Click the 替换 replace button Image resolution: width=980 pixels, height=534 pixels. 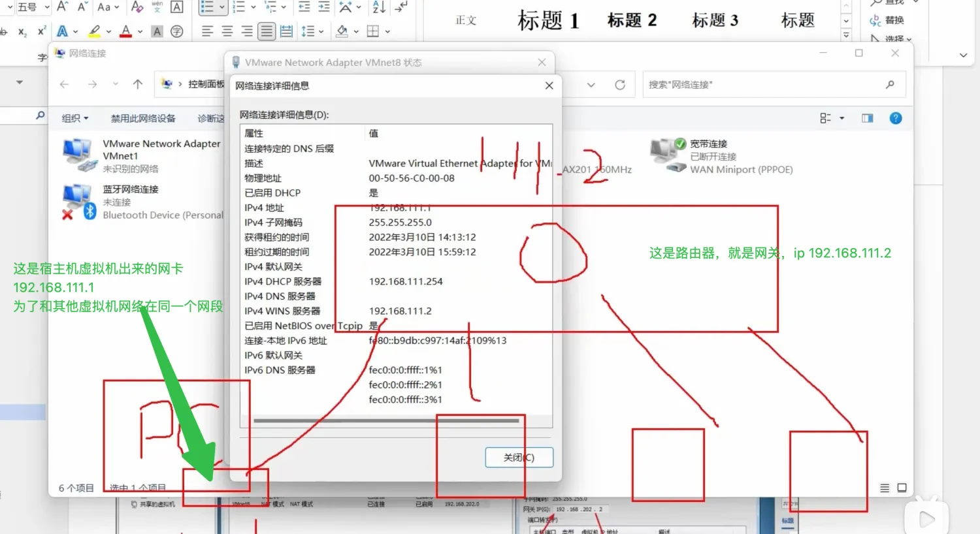click(x=887, y=20)
